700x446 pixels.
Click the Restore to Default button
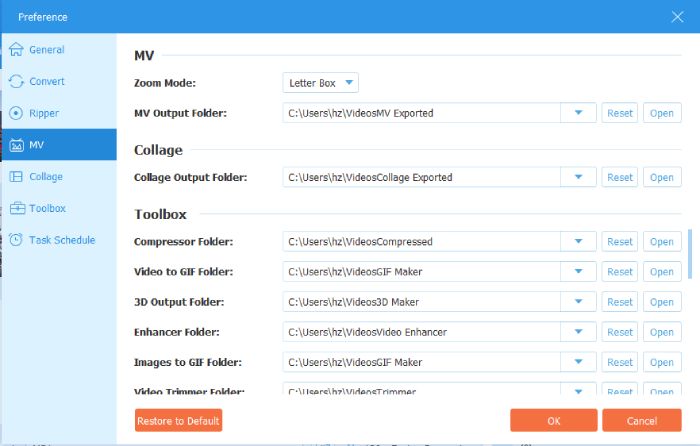(x=178, y=421)
